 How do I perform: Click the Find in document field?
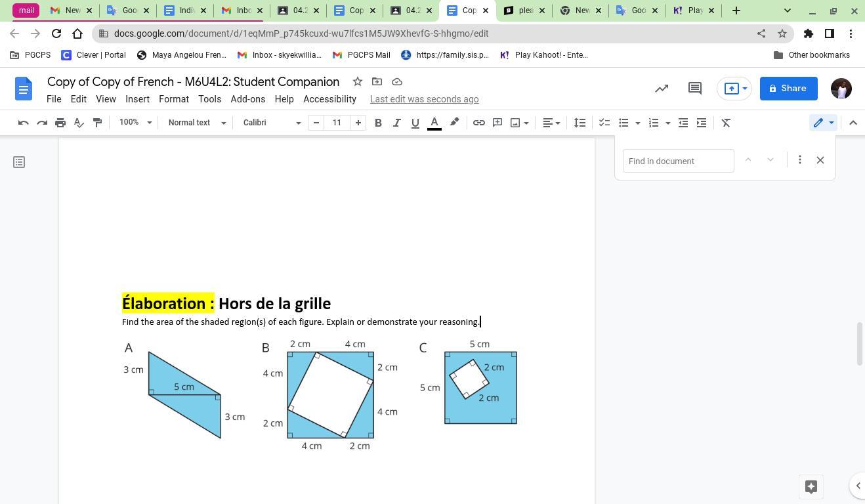[x=678, y=161]
